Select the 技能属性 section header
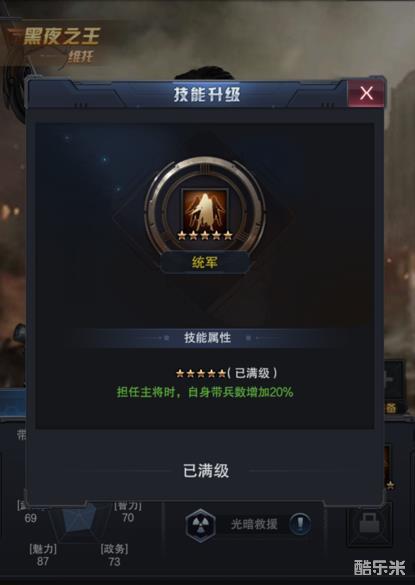415x585 pixels. point(208,338)
